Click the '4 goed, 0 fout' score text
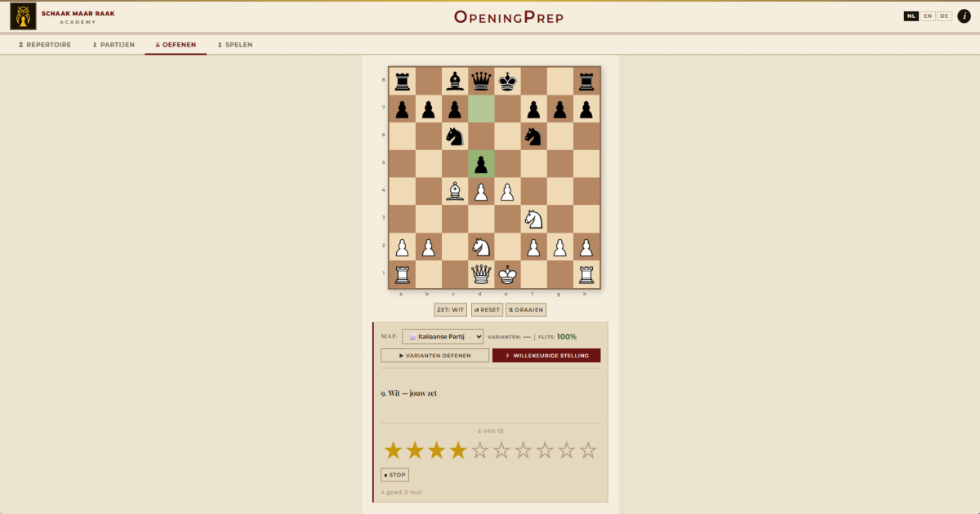This screenshot has width=980, height=514. [402, 492]
